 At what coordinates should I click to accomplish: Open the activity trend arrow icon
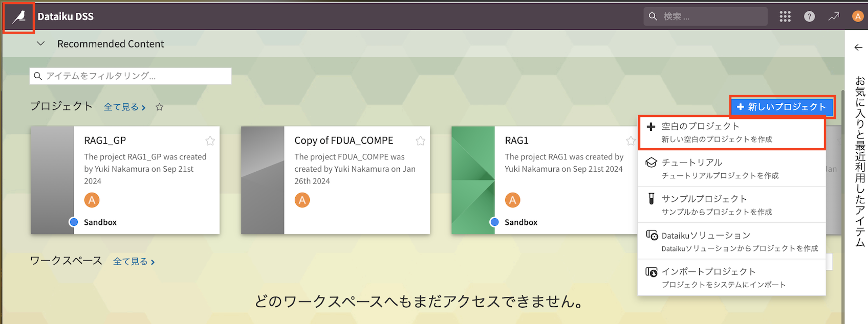point(834,16)
